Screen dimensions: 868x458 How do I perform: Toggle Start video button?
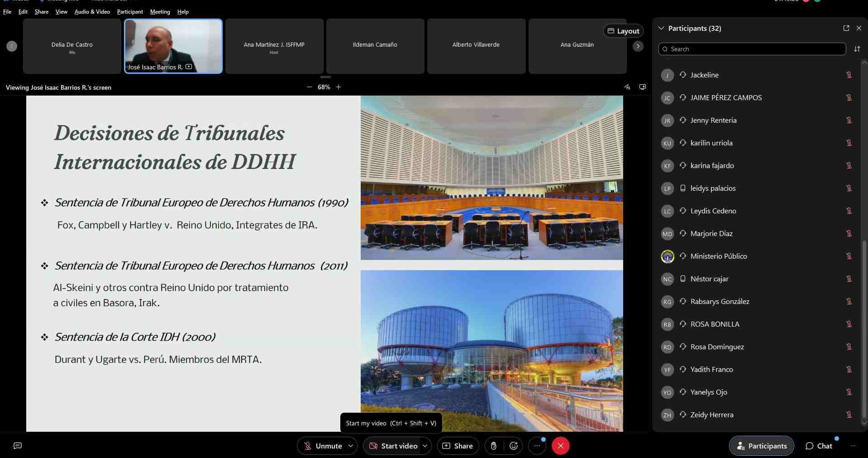coord(393,446)
